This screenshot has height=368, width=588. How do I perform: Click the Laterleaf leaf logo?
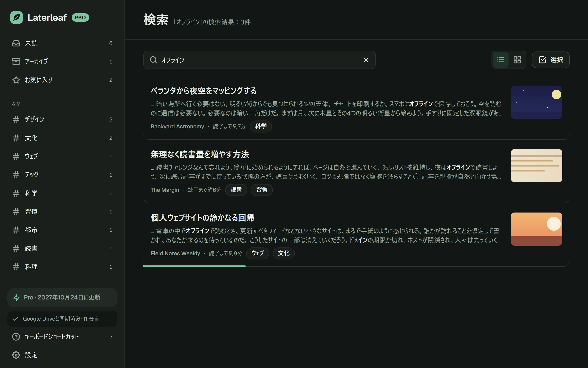coord(17,17)
